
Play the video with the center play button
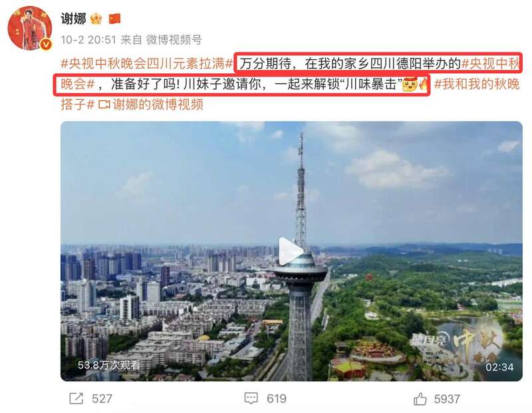click(290, 251)
